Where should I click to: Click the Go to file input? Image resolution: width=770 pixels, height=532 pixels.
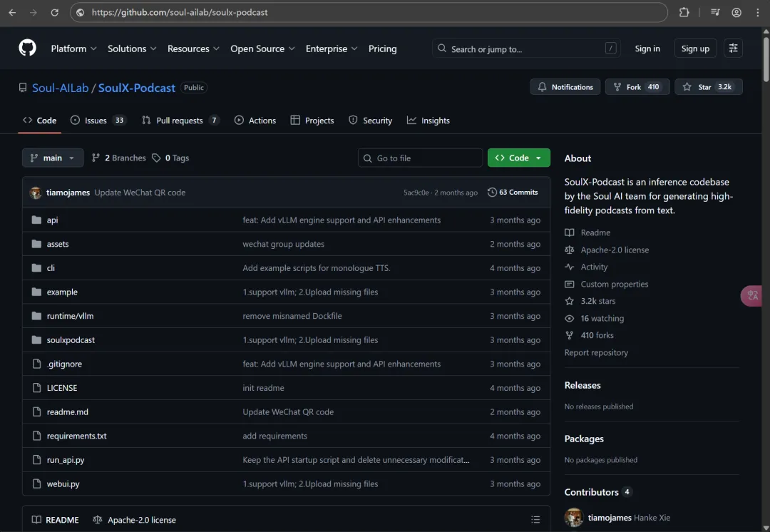[421, 158]
